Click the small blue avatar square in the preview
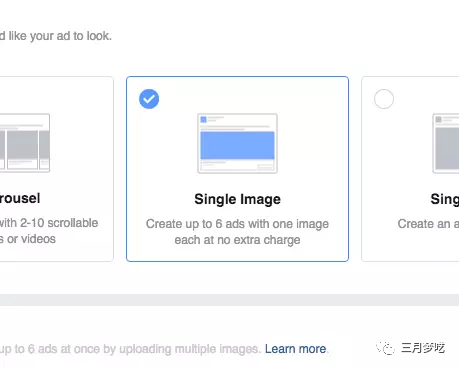This screenshot has height=368, width=459. (203, 119)
